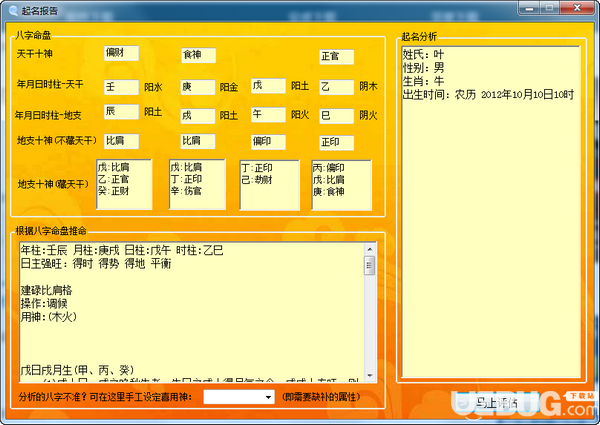Click the 姓氏: 叶 line in 起名分析

tap(423, 54)
